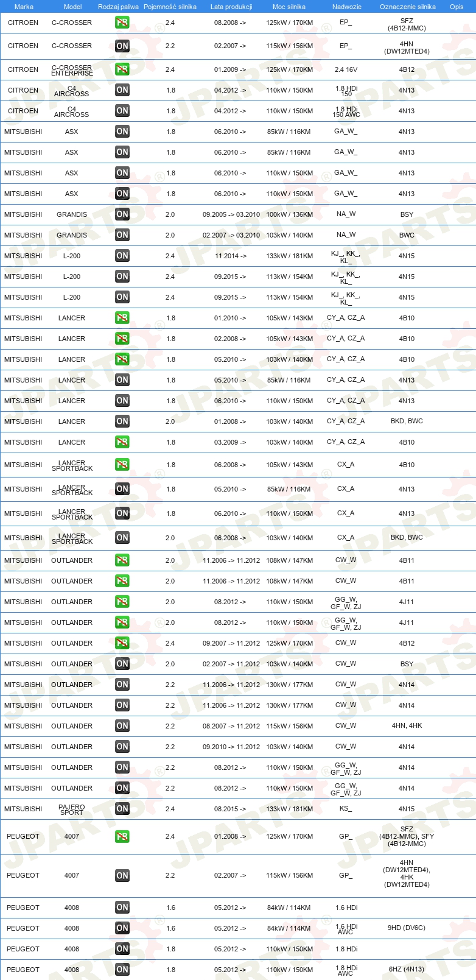Click ON icon in Outlander 4HN, 4HK row
This screenshot has width=476, height=980.
[x=122, y=726]
